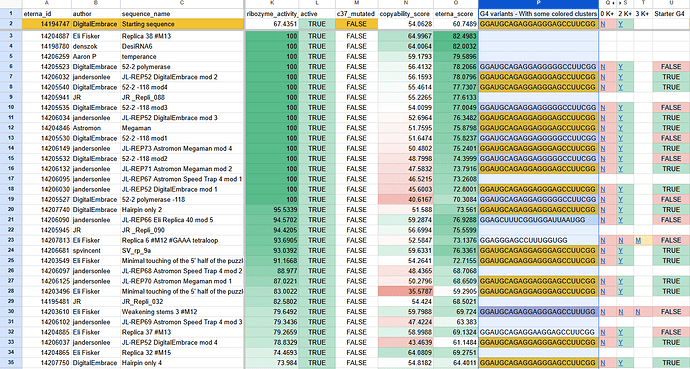Click the copyability_score header cell

[x=405, y=14]
